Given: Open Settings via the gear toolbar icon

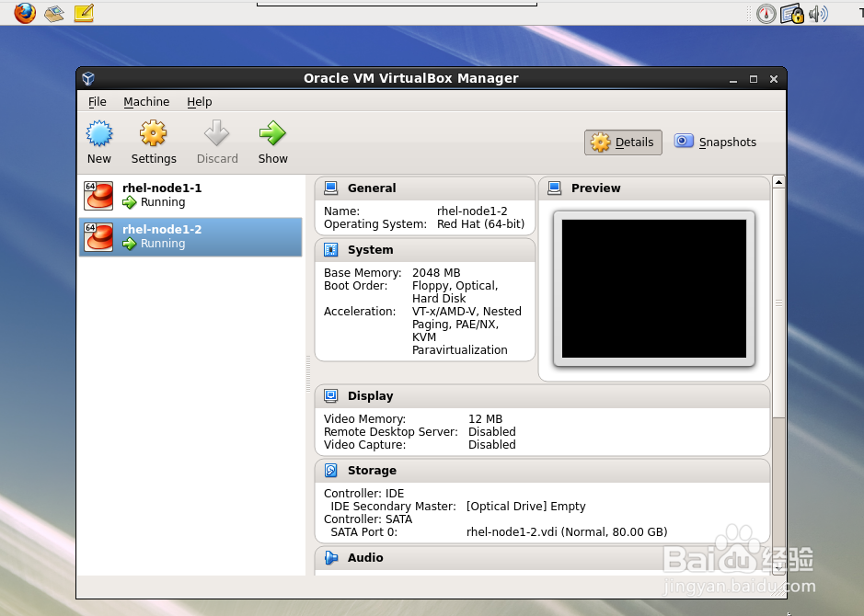Looking at the screenshot, I should (153, 133).
